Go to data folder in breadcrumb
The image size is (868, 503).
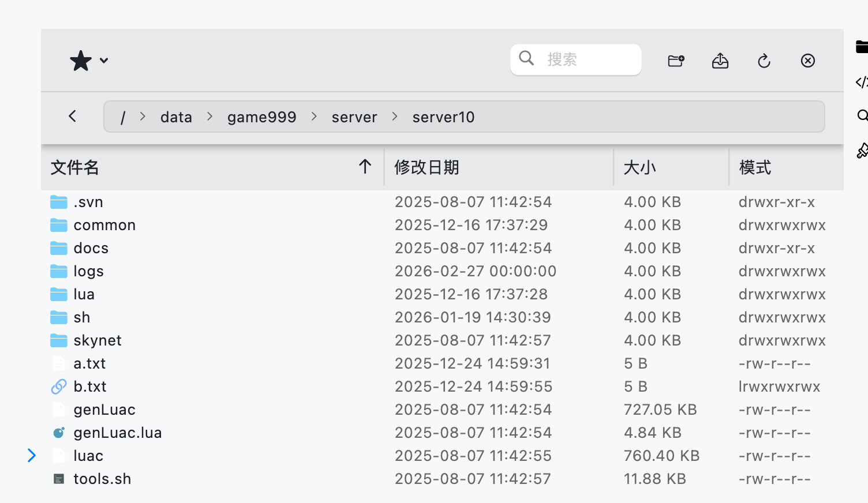point(176,117)
